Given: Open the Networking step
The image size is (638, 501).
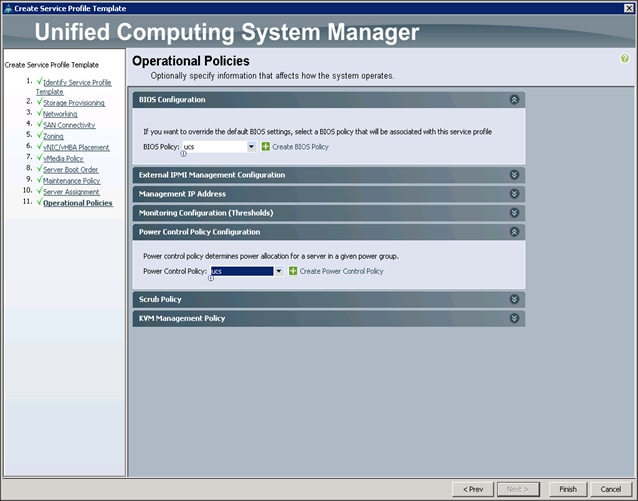Looking at the screenshot, I should [x=60, y=114].
